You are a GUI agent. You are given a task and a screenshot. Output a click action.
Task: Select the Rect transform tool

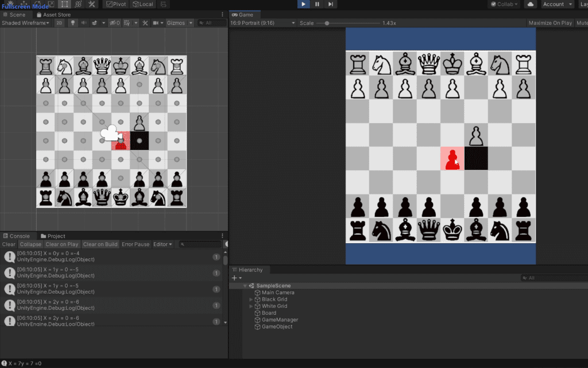(65, 4)
